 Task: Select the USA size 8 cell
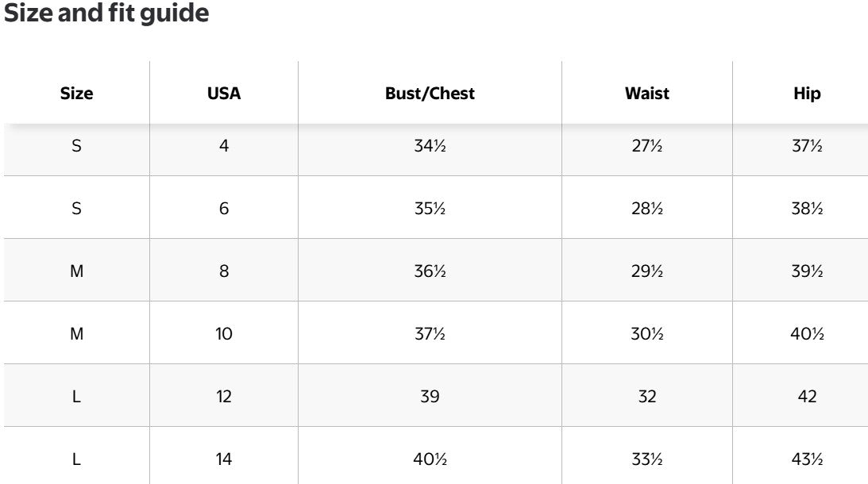[x=224, y=271]
